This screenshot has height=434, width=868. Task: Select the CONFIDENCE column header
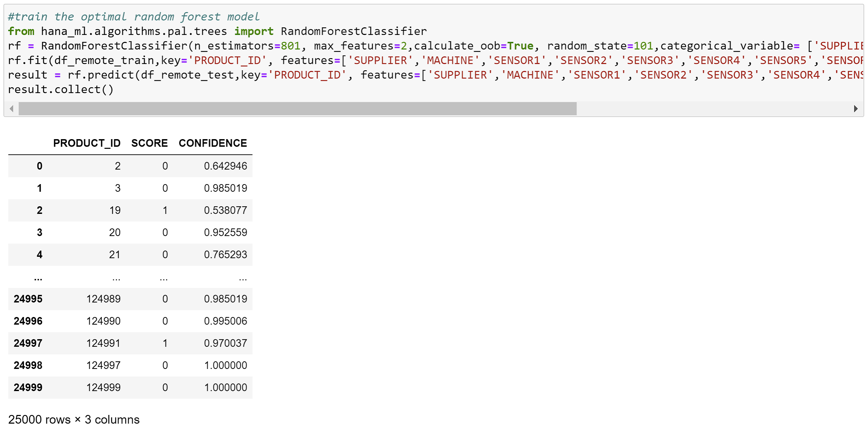[x=213, y=143]
